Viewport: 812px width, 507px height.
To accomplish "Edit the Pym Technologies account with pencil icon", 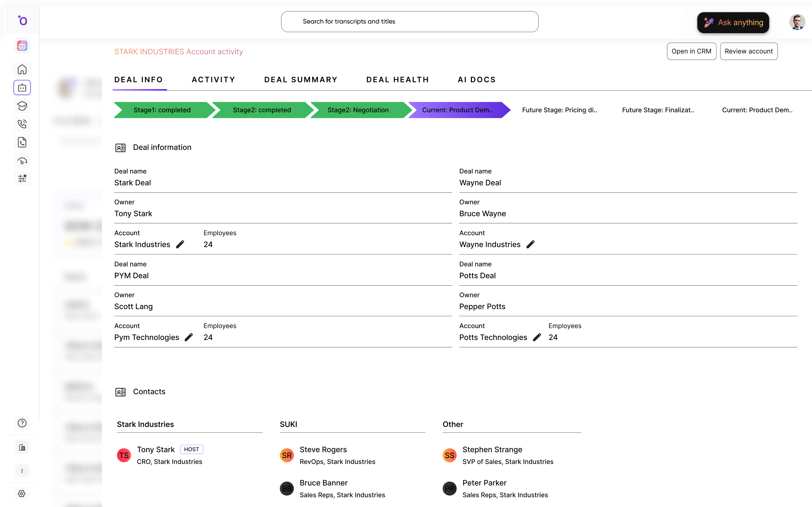I will (x=189, y=337).
